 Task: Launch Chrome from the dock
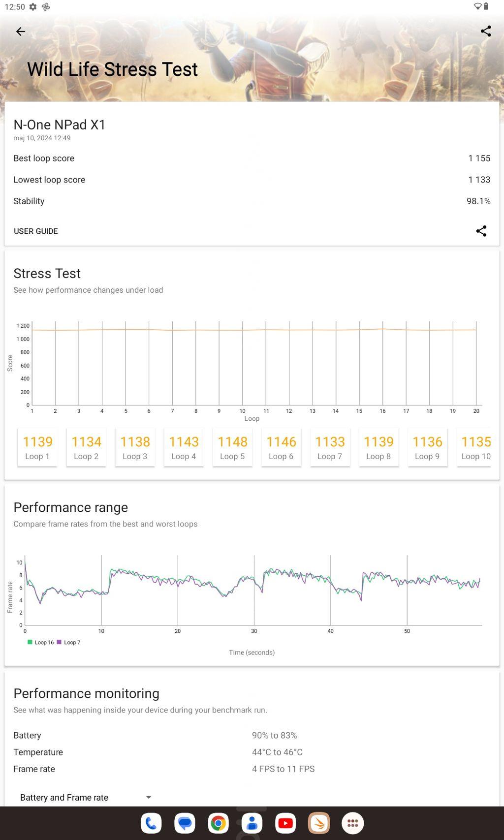218,823
